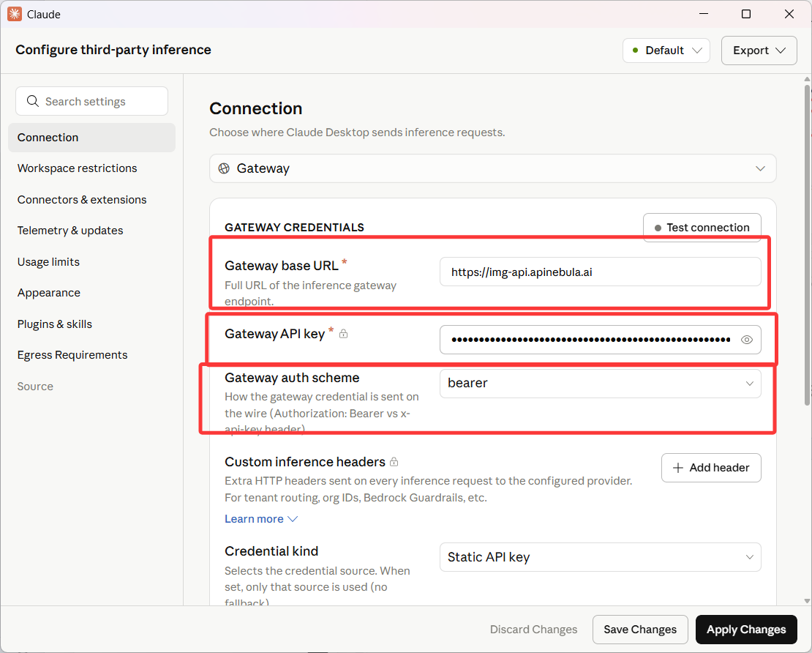Click the Test connection status dot
The image size is (812, 653).
click(x=658, y=228)
